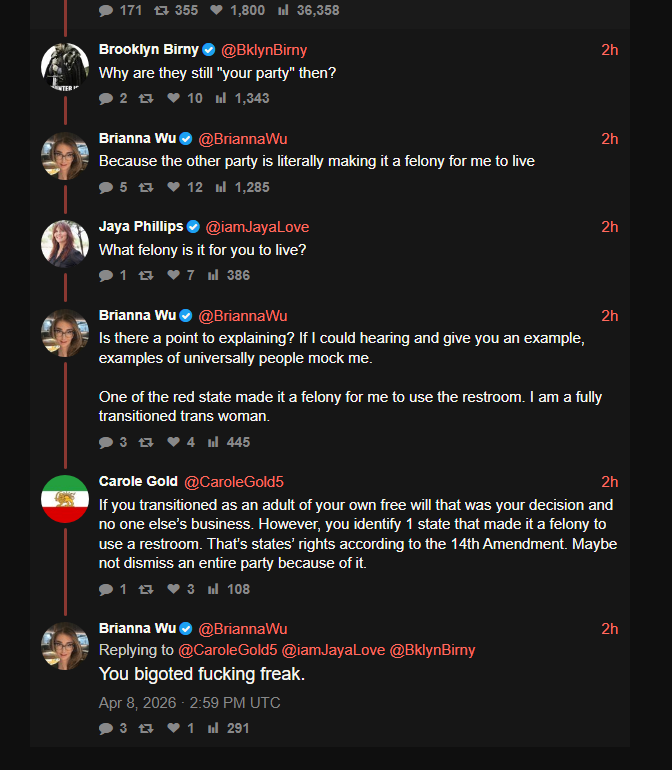Image resolution: width=672 pixels, height=770 pixels.
Task: Like the final 'bigoted' reply tweet
Action: pos(173,727)
